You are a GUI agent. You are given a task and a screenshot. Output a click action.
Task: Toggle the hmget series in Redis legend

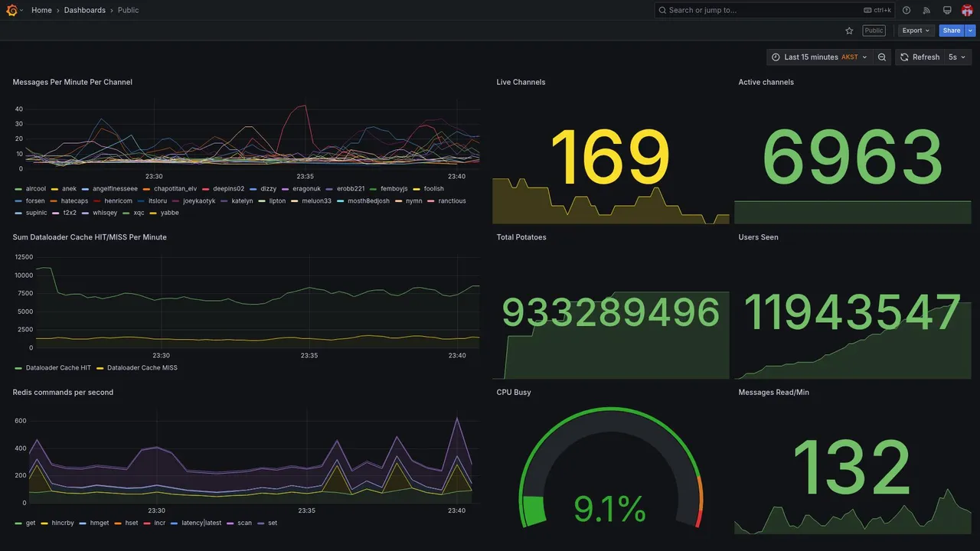100,523
